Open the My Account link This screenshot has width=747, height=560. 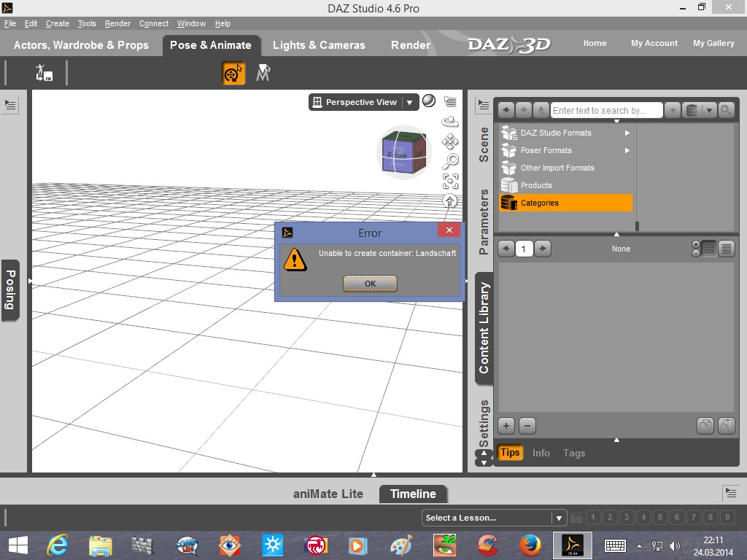click(x=654, y=43)
